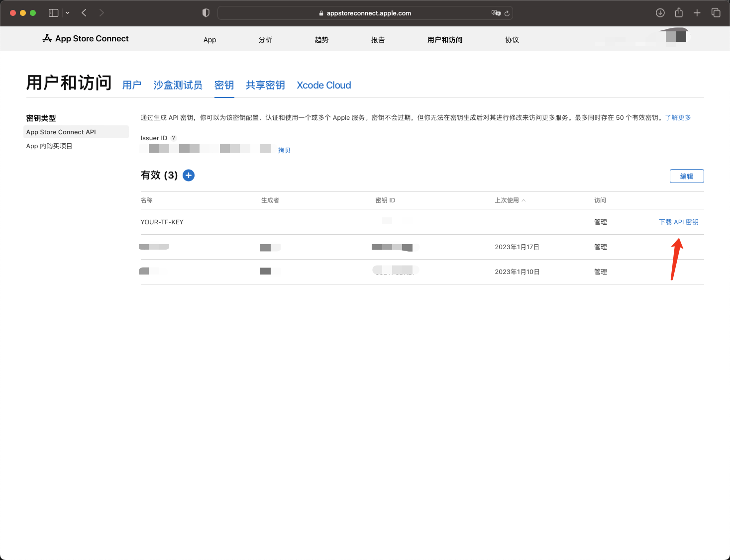Viewport: 730px width, 560px height.
Task: Open the 了解更多 link
Action: click(678, 117)
